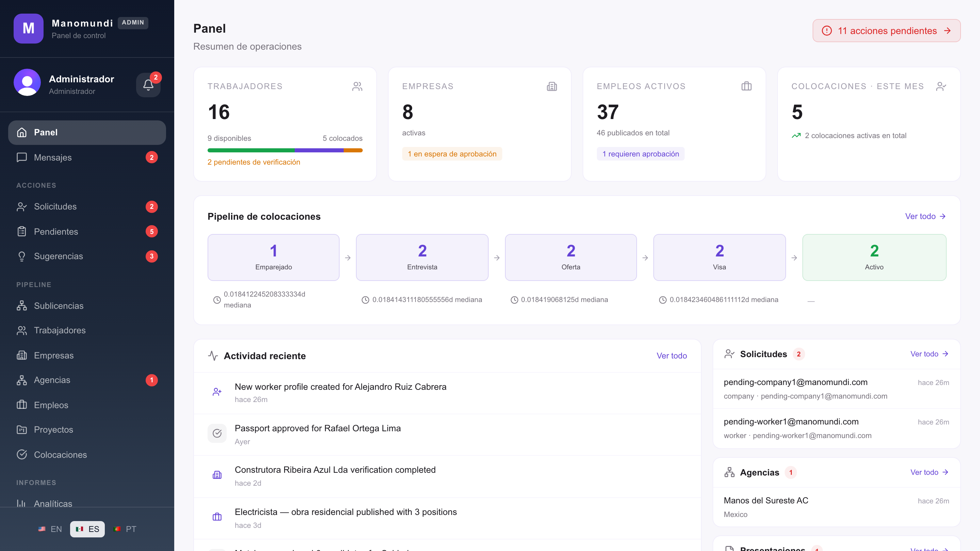The height and width of the screenshot is (551, 980).
Task: Go to Solicitudes in the sidebar
Action: 87,206
